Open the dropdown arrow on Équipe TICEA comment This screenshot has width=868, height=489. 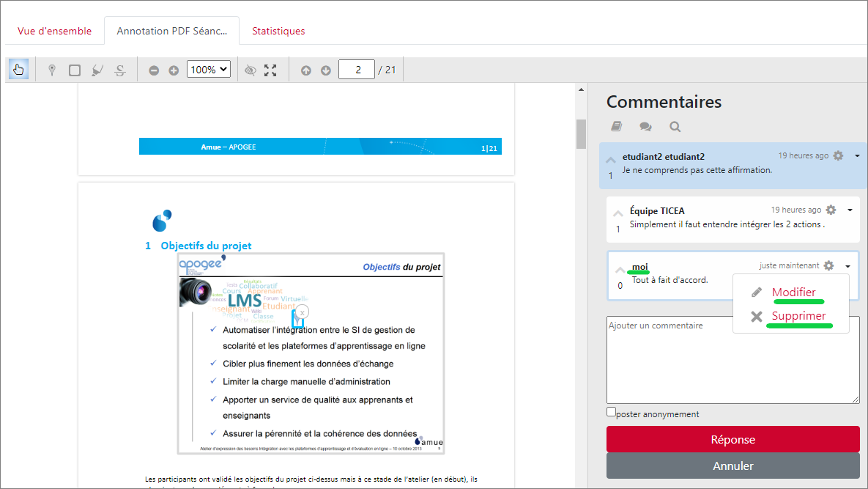point(850,210)
